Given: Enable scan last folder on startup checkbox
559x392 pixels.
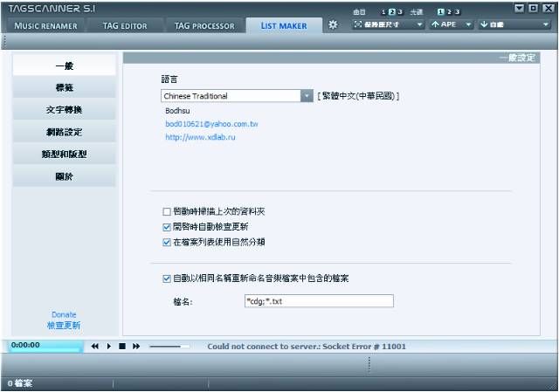Looking at the screenshot, I should pyautogui.click(x=167, y=212).
